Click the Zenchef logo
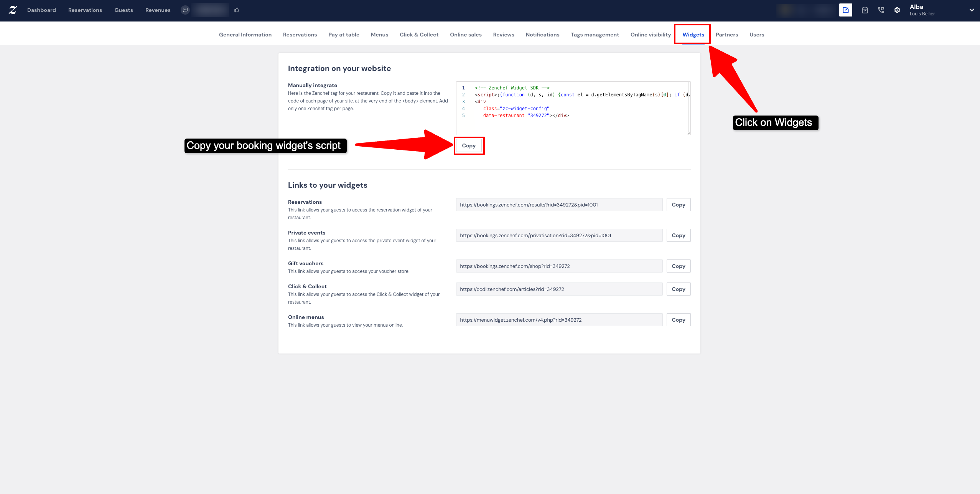 [13, 10]
